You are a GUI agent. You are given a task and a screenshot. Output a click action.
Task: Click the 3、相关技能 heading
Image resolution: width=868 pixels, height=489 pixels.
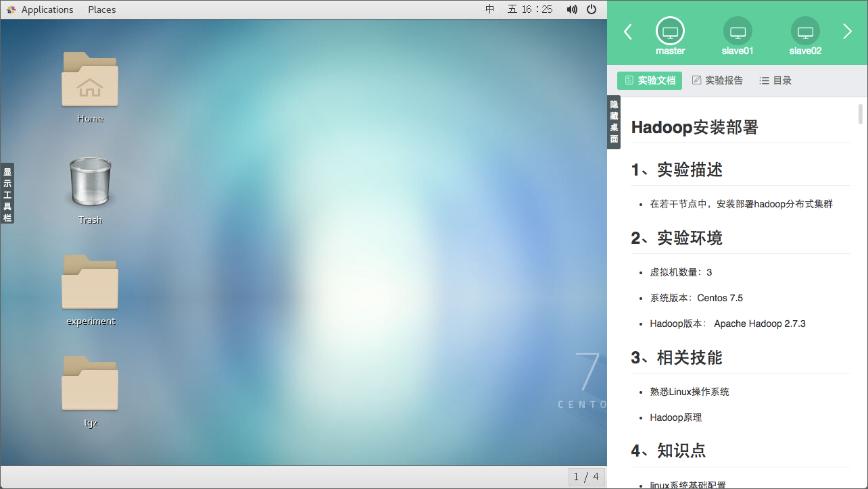point(677,357)
